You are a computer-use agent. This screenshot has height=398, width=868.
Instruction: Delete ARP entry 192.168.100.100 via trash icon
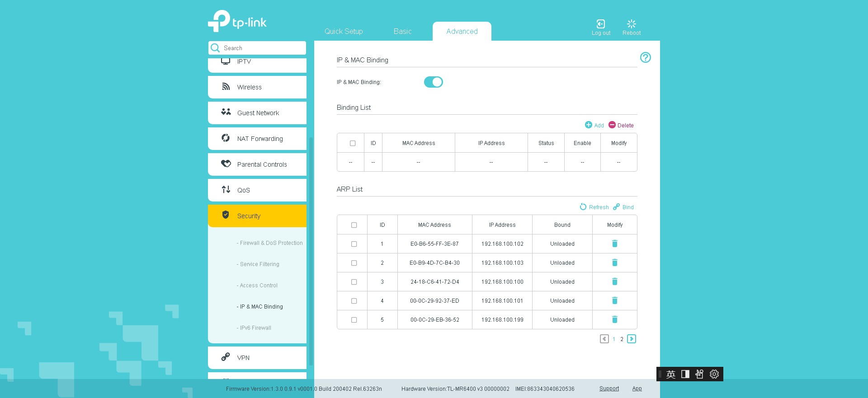point(615,282)
